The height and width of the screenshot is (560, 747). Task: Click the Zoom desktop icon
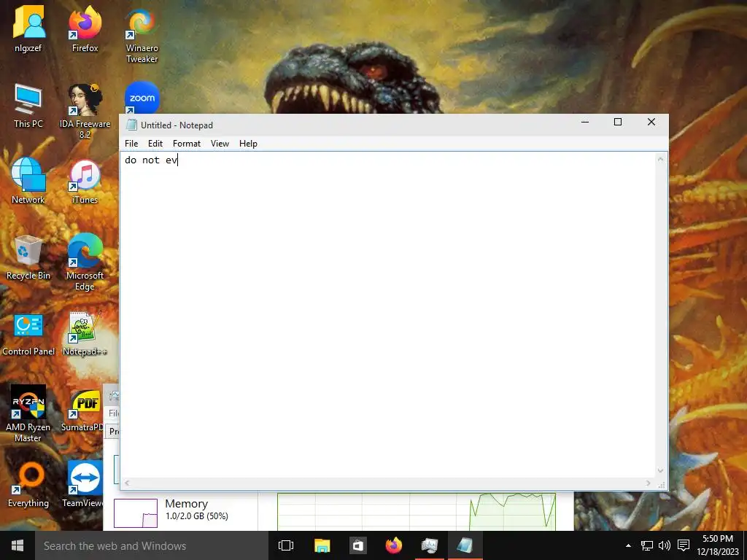click(142, 98)
